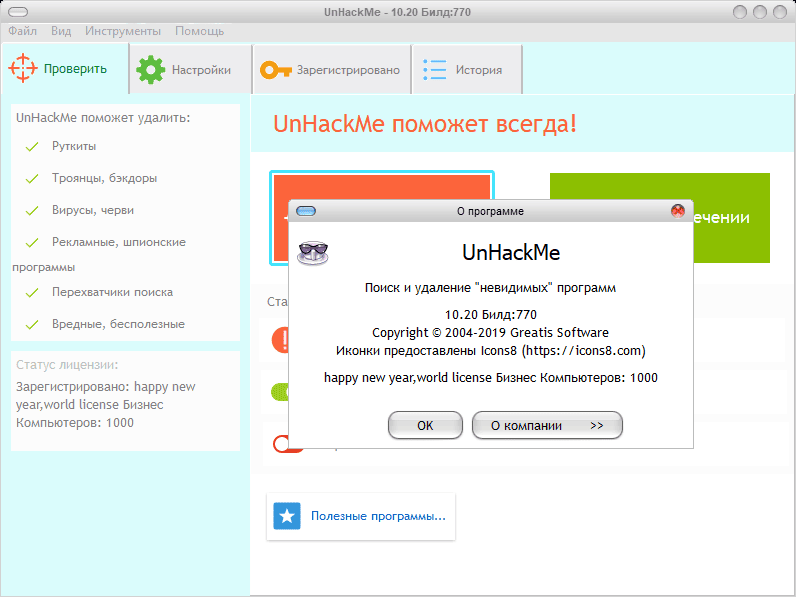Click the green button ending in 'ечении'

point(732,218)
